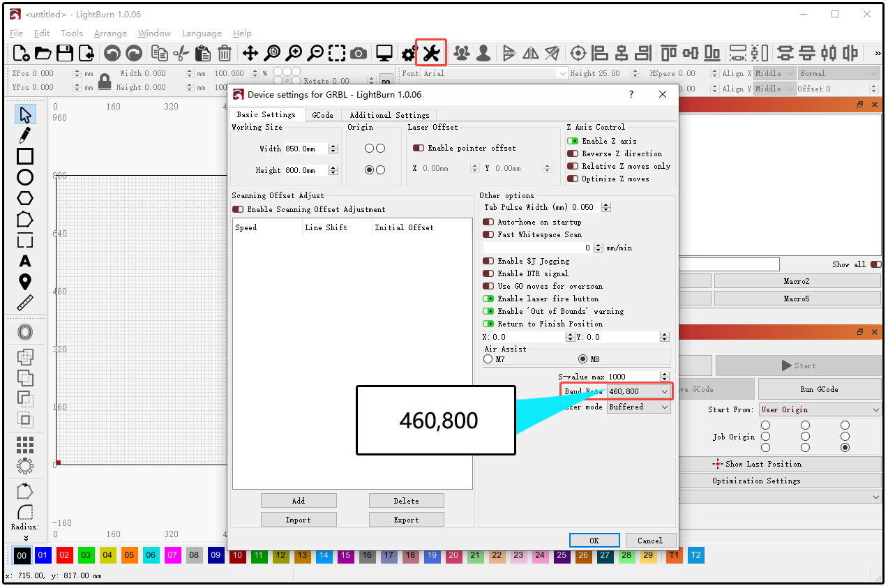
Task: Click the Redo arrow icon
Action: [134, 53]
